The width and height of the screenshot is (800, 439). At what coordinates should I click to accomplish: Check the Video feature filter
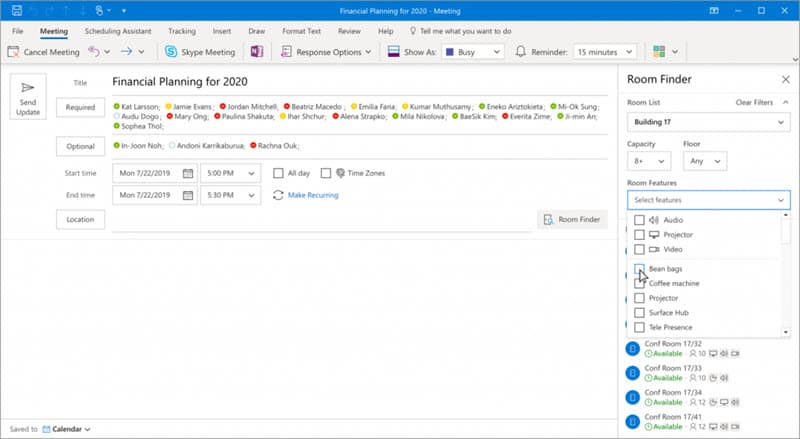[639, 249]
